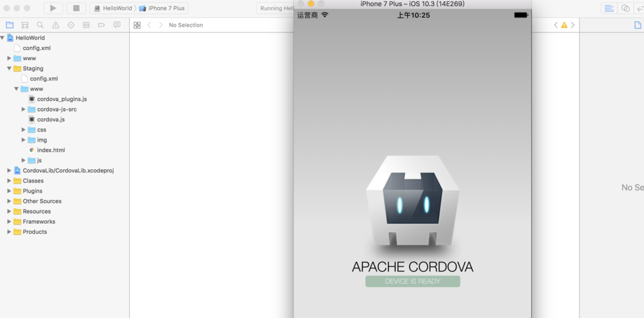Open the Issue navigator warning icon
The image size is (644, 318).
[x=55, y=25]
